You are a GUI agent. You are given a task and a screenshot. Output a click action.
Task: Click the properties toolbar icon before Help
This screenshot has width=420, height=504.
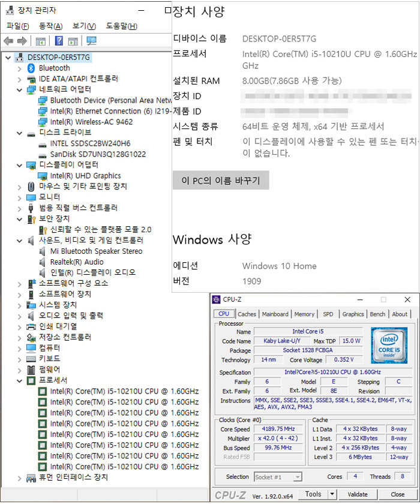[40, 41]
